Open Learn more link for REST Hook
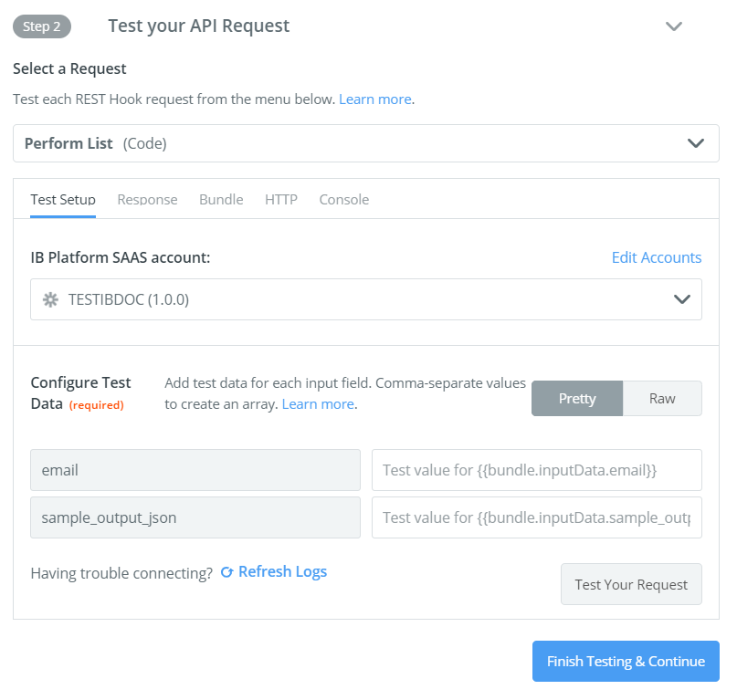The width and height of the screenshot is (737, 700). point(375,99)
